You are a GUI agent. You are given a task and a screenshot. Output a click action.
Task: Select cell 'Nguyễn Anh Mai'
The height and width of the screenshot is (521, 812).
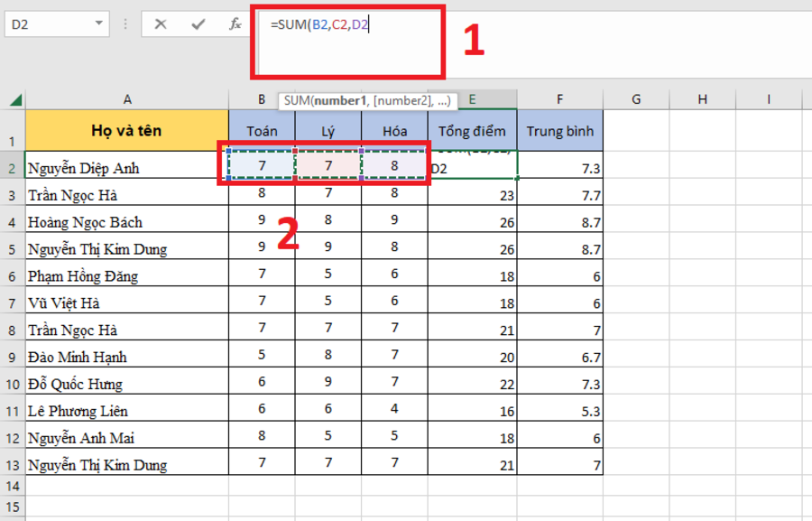pyautogui.click(x=127, y=434)
